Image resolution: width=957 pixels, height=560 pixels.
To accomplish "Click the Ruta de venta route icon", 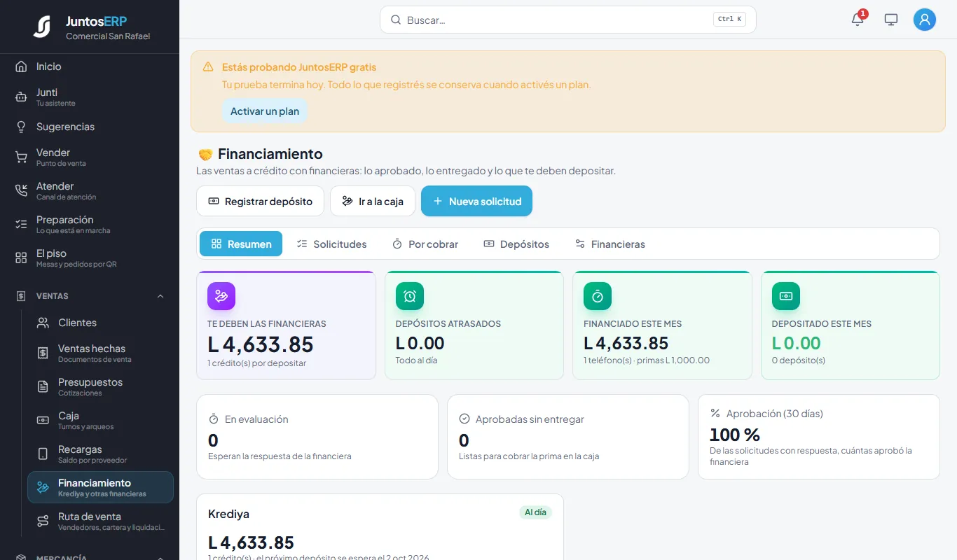I will (x=43, y=521).
